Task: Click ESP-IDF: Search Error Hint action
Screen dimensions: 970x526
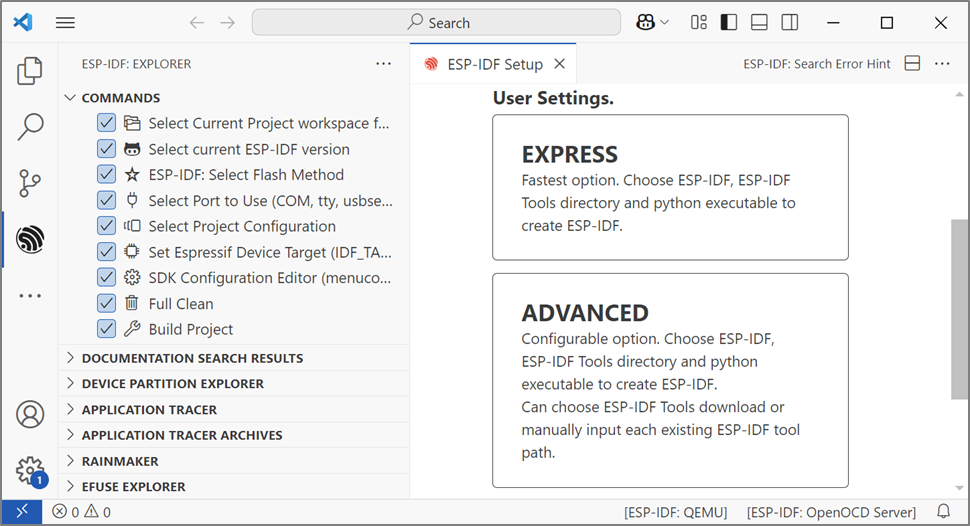Action: pos(817,64)
